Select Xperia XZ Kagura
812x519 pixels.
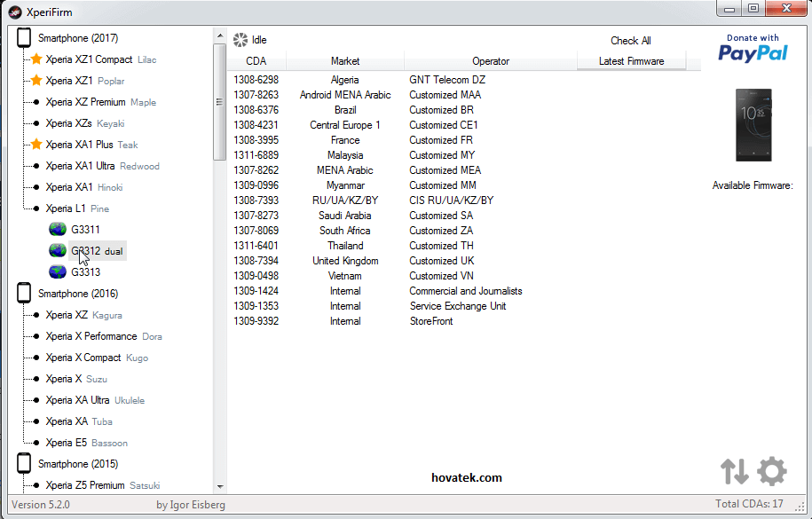coord(84,315)
